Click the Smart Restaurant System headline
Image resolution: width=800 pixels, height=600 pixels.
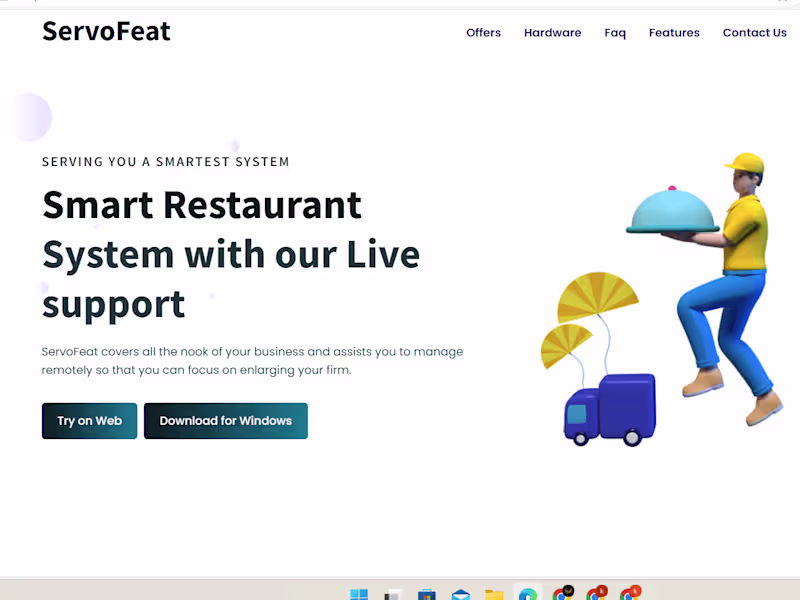tap(231, 254)
